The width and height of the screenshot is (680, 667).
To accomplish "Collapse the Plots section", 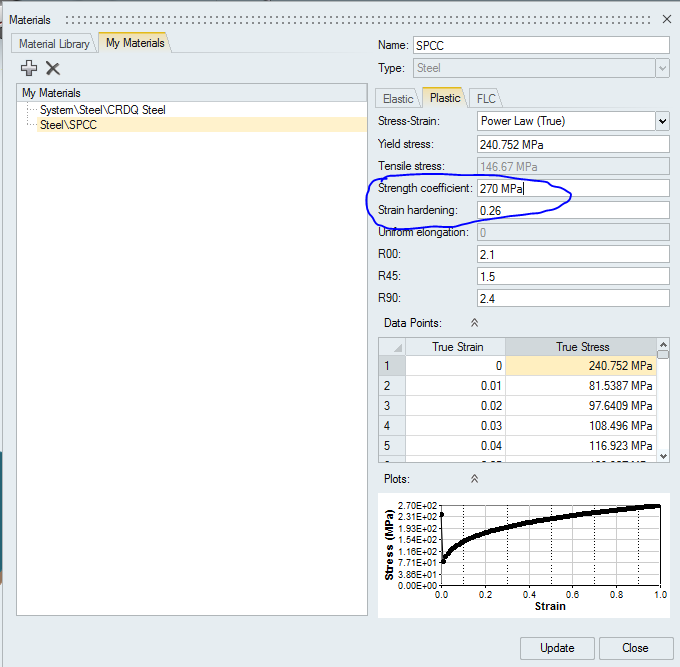I will click(474, 479).
